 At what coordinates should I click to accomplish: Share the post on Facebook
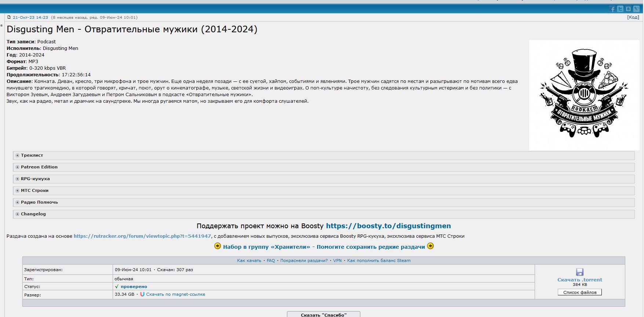click(612, 9)
